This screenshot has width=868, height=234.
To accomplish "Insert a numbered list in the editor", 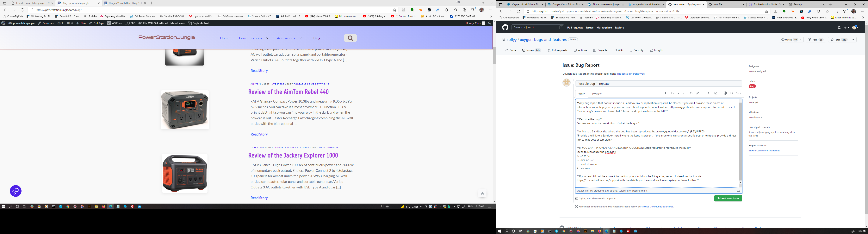I will 710,93.
